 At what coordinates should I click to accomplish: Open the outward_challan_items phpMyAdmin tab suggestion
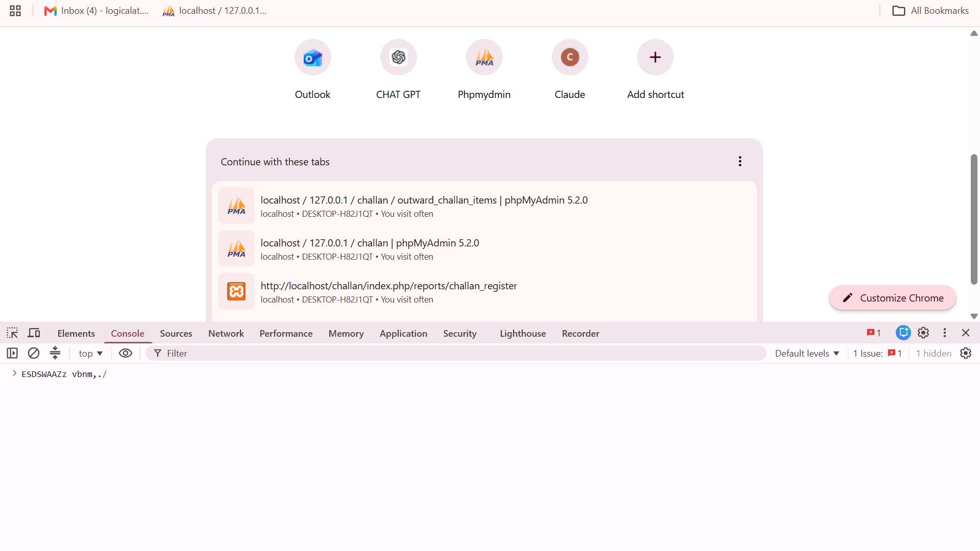click(484, 206)
